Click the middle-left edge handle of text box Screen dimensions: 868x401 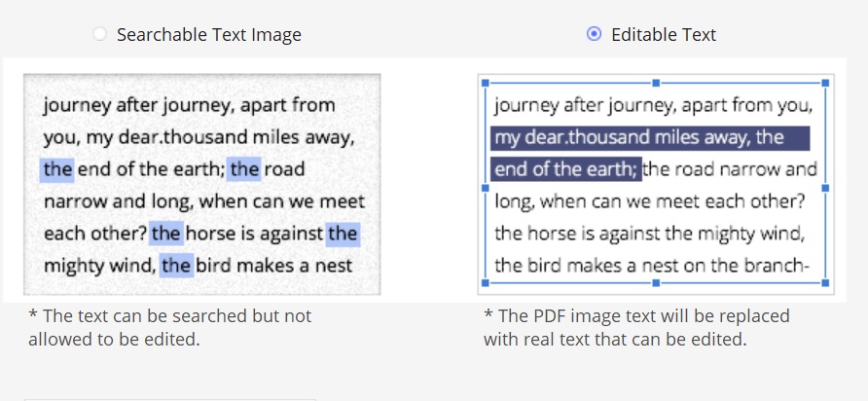[486, 188]
